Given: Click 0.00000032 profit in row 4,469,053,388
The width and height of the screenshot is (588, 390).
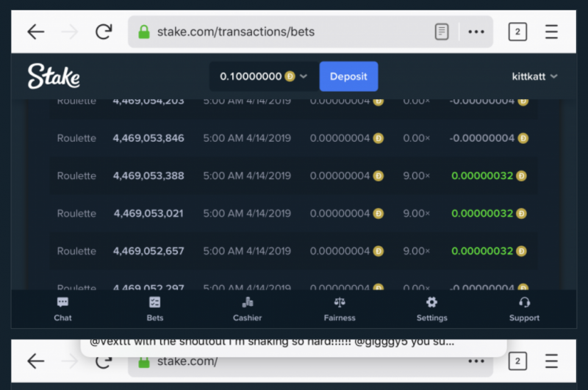Looking at the screenshot, I should tap(482, 176).
